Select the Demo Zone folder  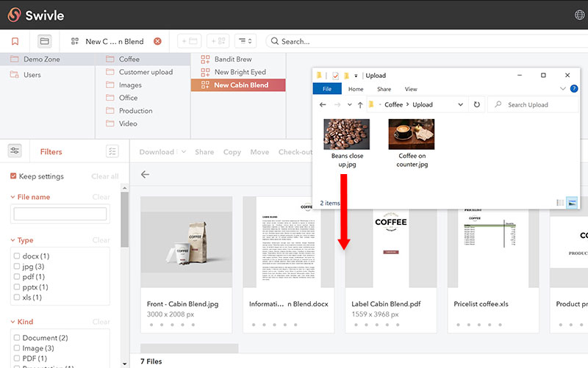[x=48, y=59]
